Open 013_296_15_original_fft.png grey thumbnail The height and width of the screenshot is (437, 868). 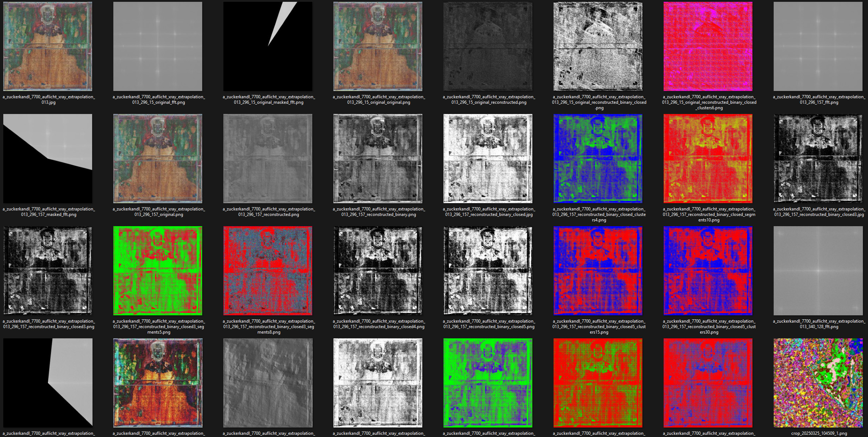[158, 46]
